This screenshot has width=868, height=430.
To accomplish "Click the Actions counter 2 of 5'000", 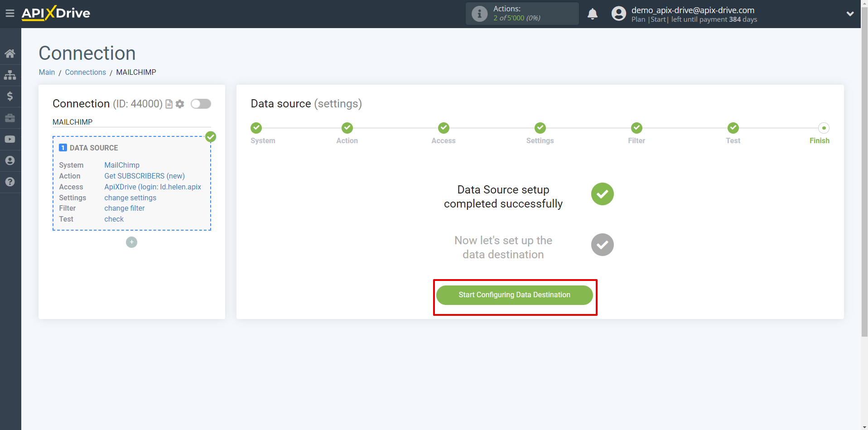I will point(516,18).
